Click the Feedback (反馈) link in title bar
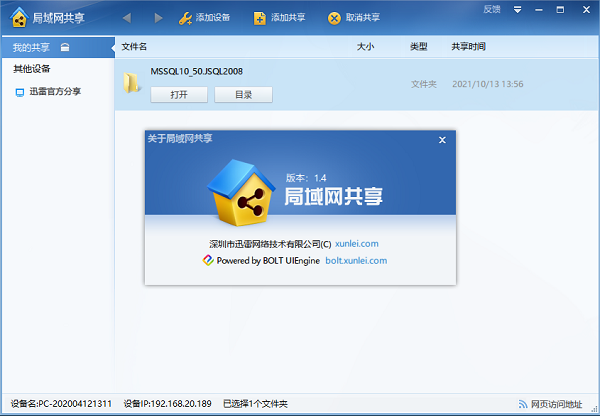 [x=491, y=9]
